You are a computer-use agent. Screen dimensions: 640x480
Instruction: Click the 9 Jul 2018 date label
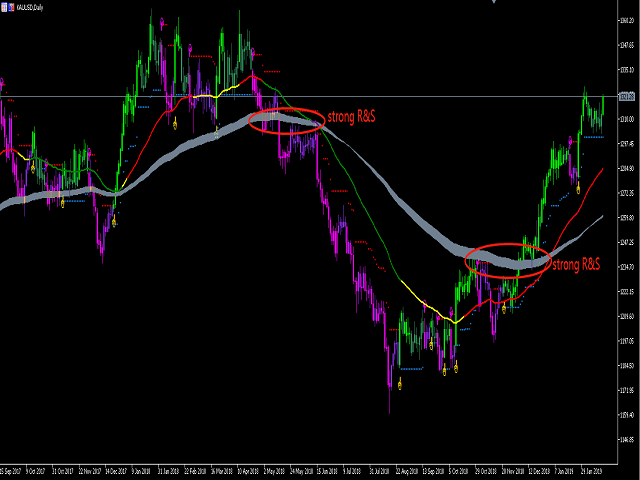point(352,471)
